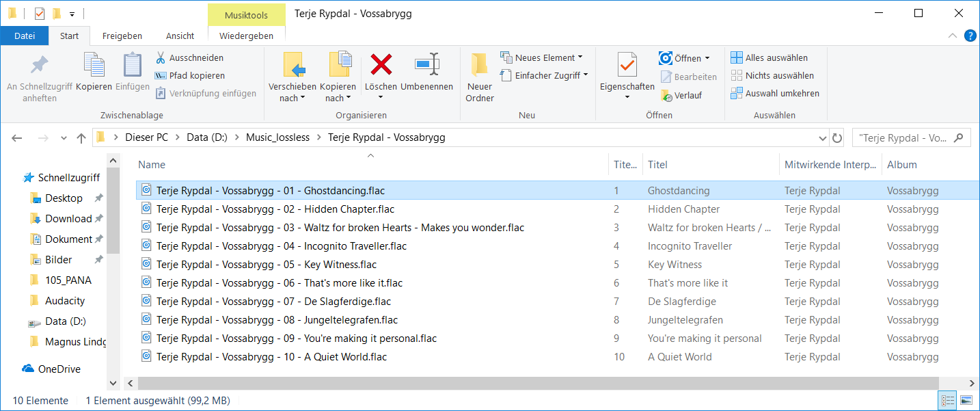
Task: Open the Quick Access Toolbar customize dropdown
Action: pyautogui.click(x=72, y=14)
